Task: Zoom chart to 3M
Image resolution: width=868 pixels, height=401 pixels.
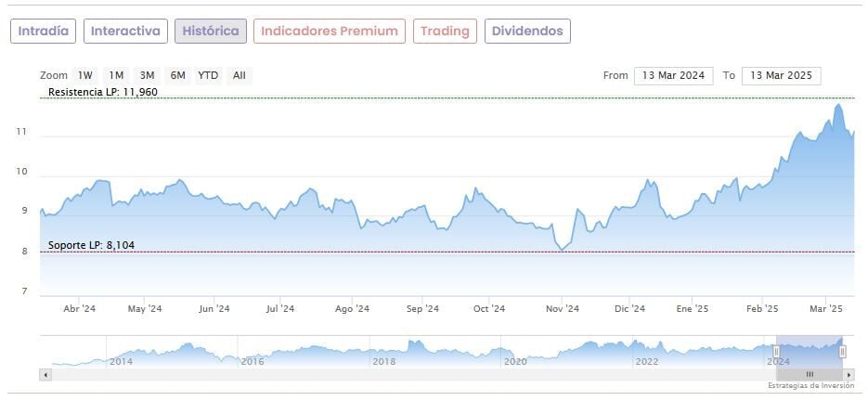Action: [x=147, y=75]
